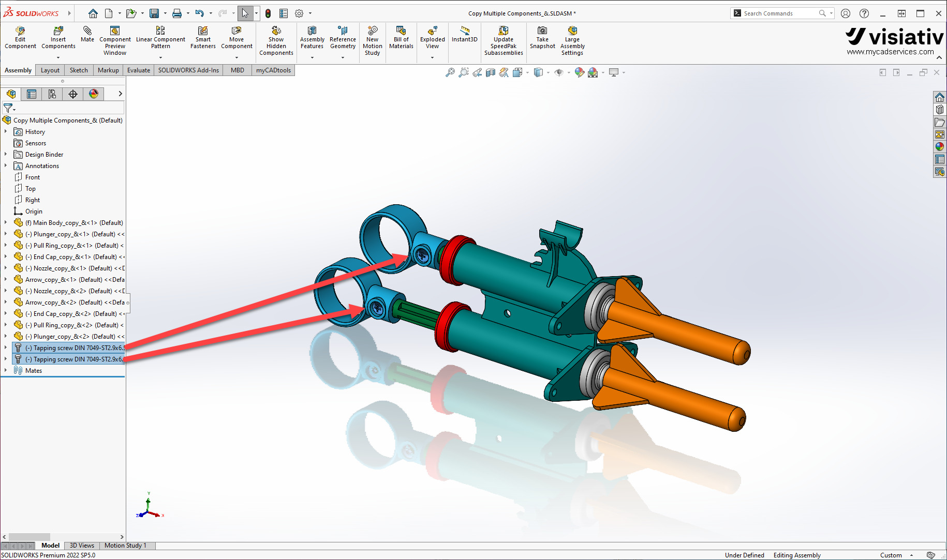Viewport: 947px width, 560px height.
Task: Click the Exploded View tool
Action: click(433, 38)
